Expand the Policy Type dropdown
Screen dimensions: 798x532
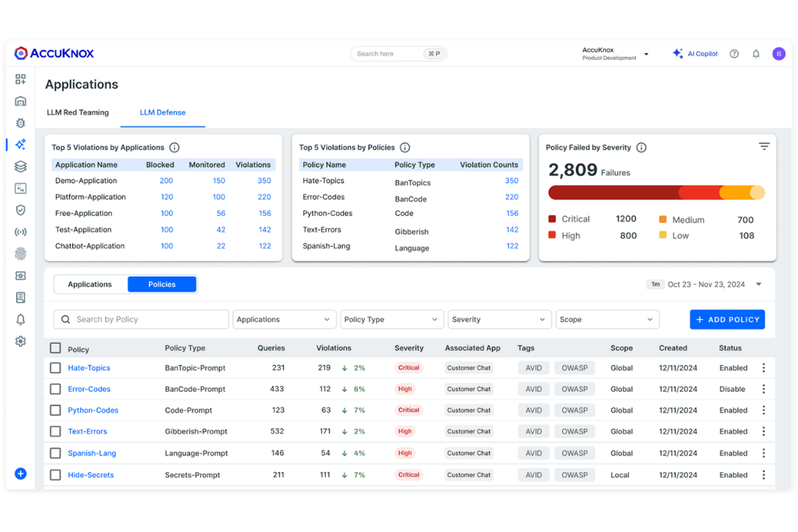pos(392,319)
